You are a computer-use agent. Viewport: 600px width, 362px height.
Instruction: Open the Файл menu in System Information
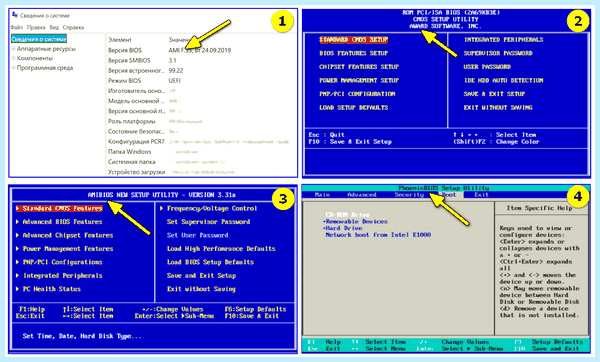17,28
